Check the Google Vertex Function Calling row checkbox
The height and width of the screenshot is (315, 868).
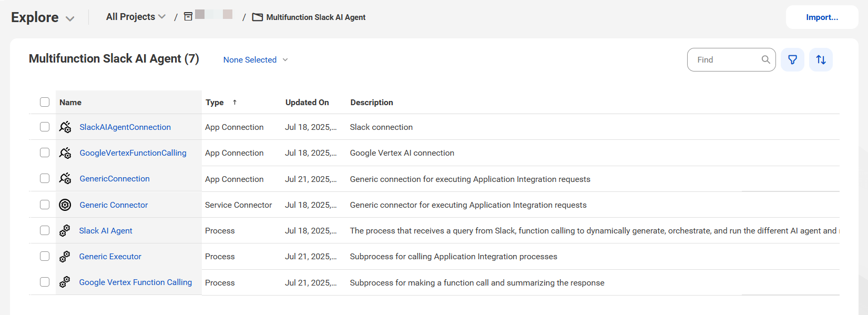(x=45, y=282)
